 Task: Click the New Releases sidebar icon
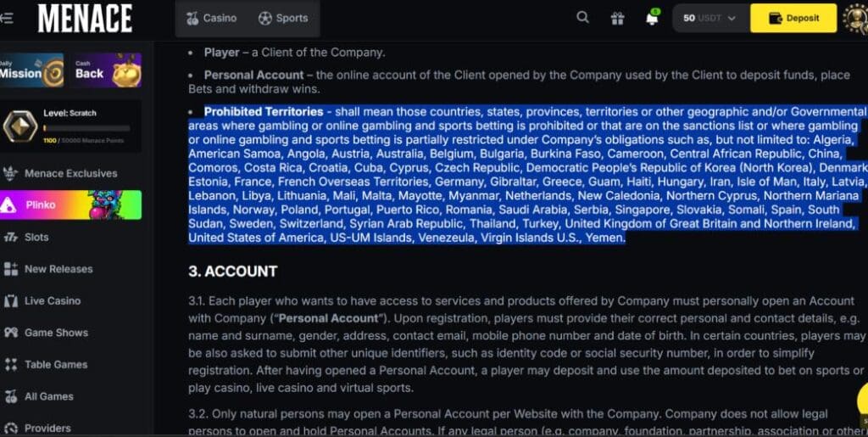pos(11,269)
